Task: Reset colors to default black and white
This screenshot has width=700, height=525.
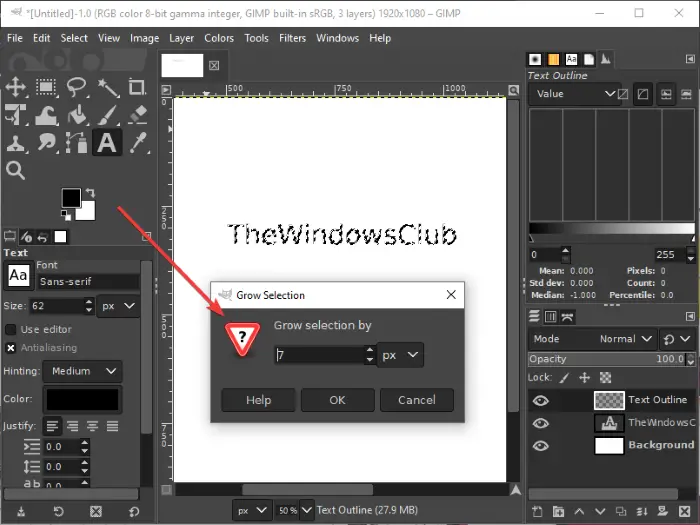Action: click(66, 216)
